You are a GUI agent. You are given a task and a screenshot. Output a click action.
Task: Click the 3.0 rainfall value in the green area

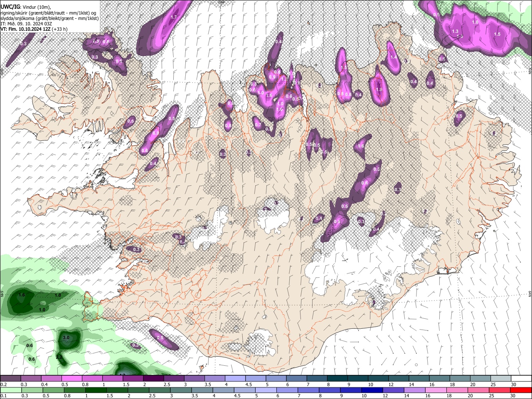[66, 337]
